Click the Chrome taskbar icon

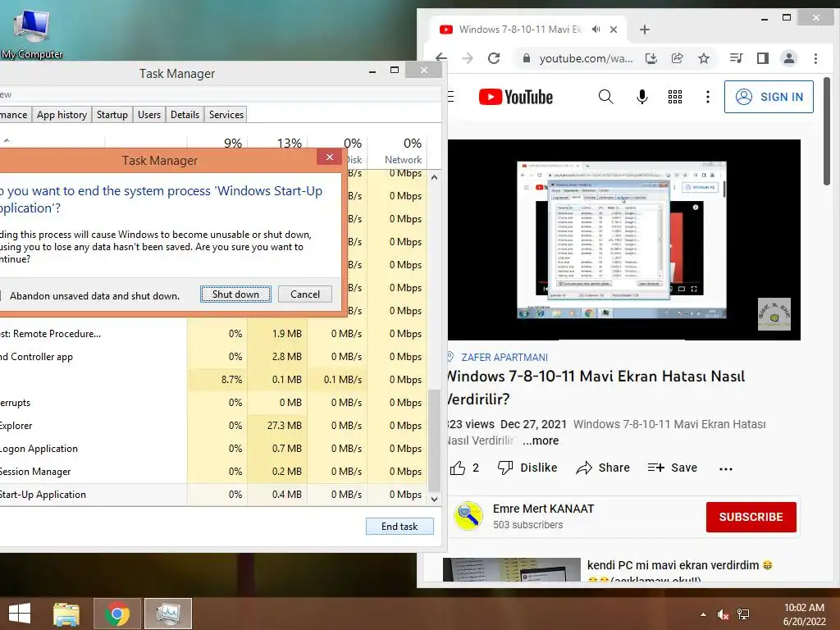tap(117, 614)
